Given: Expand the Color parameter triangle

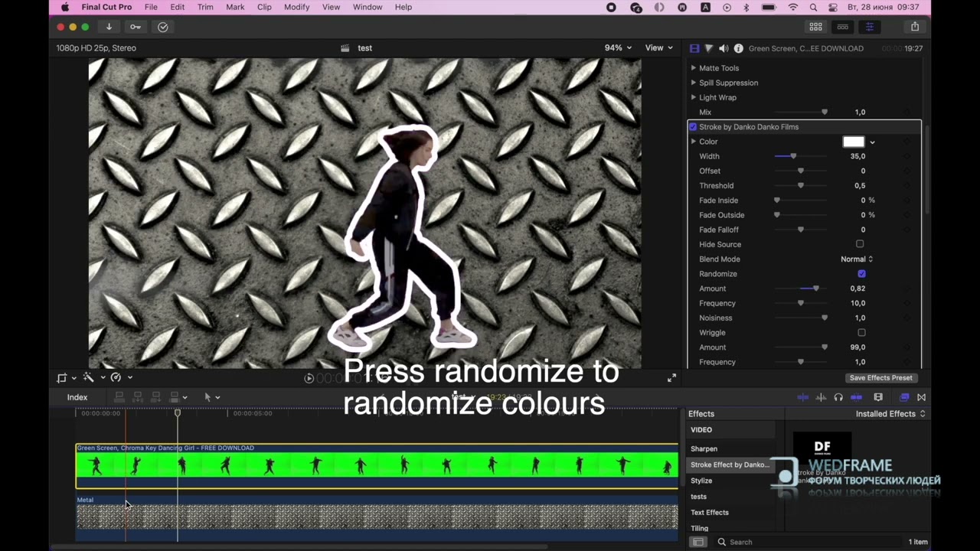Looking at the screenshot, I should [x=694, y=142].
